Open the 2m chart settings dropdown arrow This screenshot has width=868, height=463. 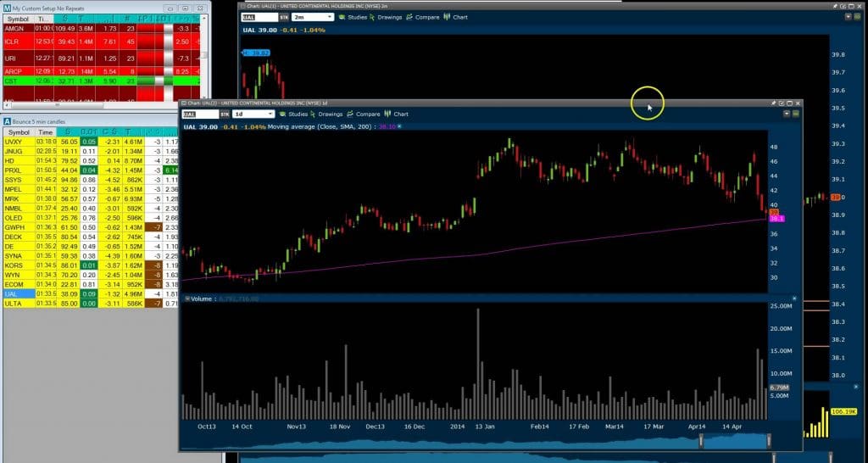[849, 17]
